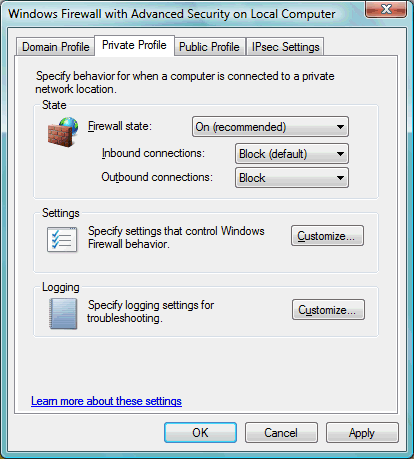The width and height of the screenshot is (414, 459).
Task: Close the firewall properties dialog
Action: 386,9
